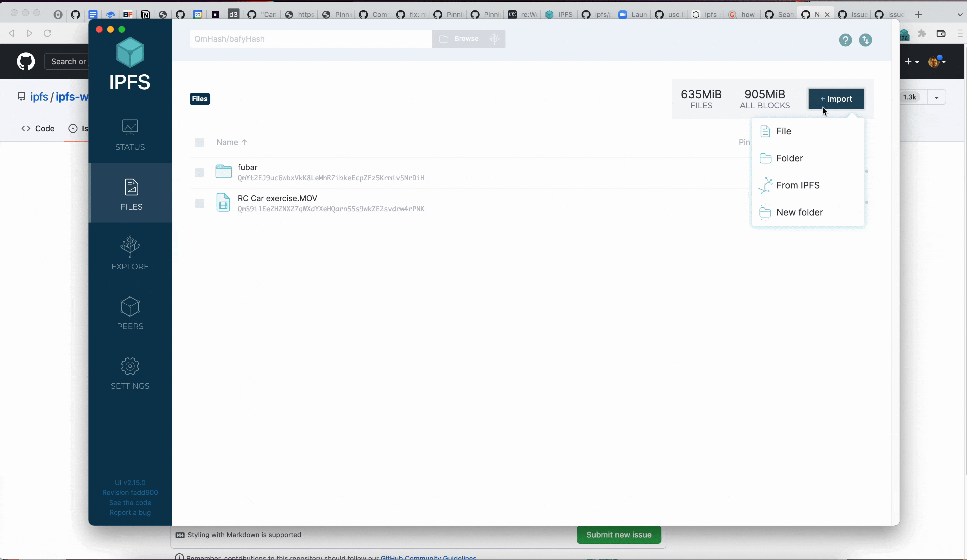The width and height of the screenshot is (967, 560).
Task: Open the dropdown arrow next to 1.3k
Action: (936, 97)
